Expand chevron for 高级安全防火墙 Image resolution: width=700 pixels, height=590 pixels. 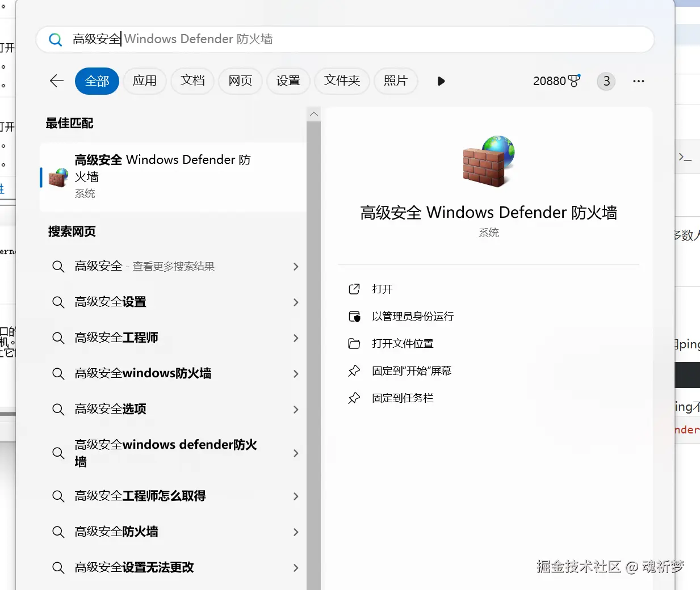tap(296, 532)
